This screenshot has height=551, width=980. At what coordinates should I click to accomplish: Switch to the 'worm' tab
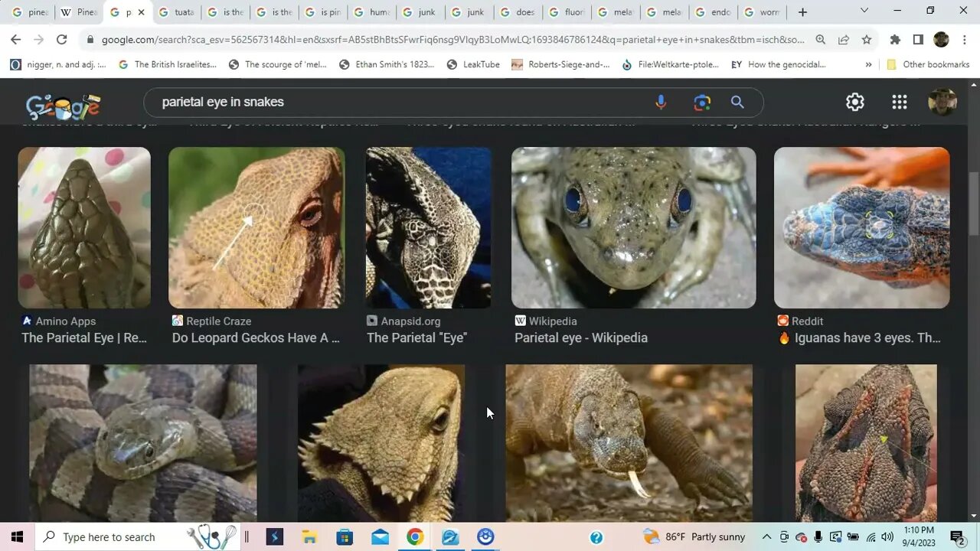point(761,12)
